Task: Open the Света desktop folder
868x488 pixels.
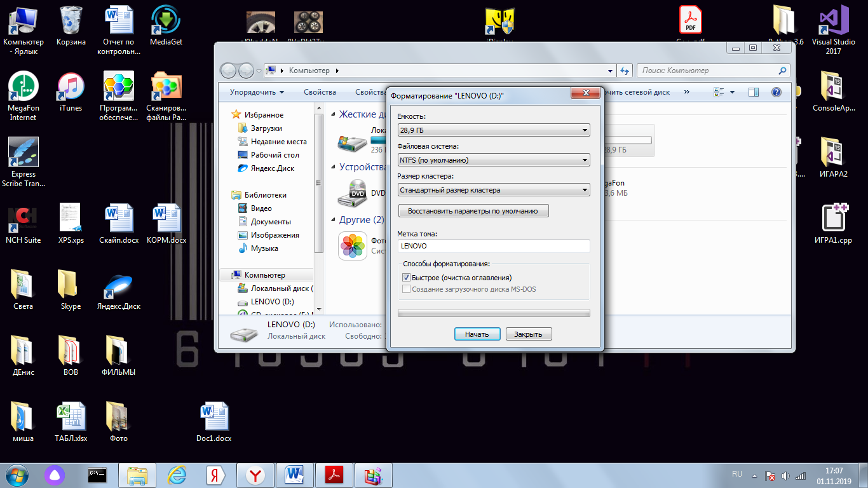Action: click(x=24, y=290)
